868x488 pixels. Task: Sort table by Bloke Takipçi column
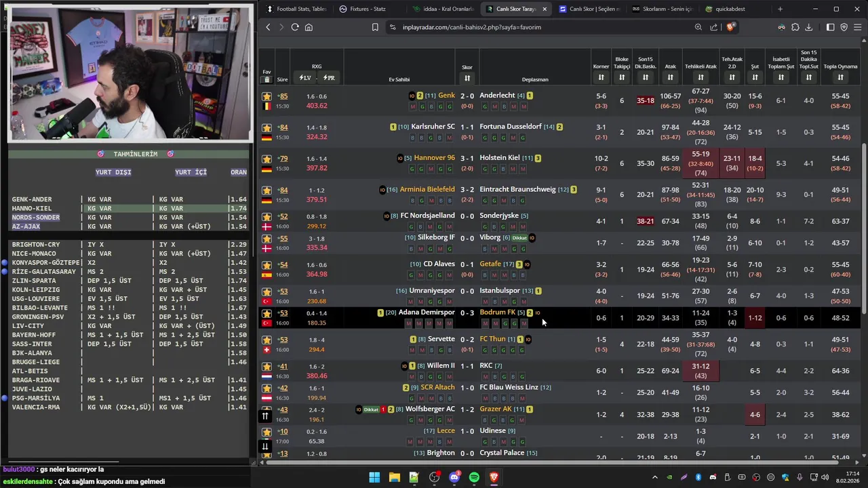[622, 77]
